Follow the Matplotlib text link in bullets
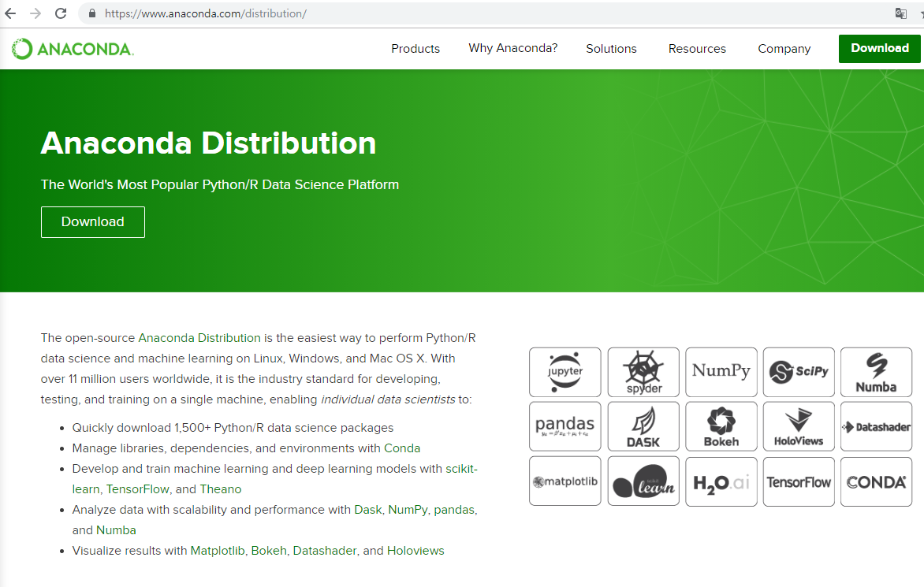The image size is (924, 587). 218,551
